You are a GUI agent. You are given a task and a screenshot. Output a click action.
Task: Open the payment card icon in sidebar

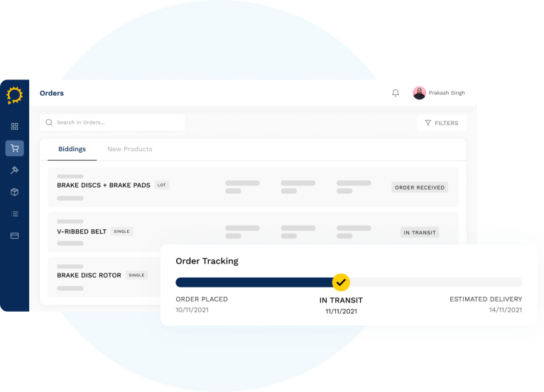15,236
